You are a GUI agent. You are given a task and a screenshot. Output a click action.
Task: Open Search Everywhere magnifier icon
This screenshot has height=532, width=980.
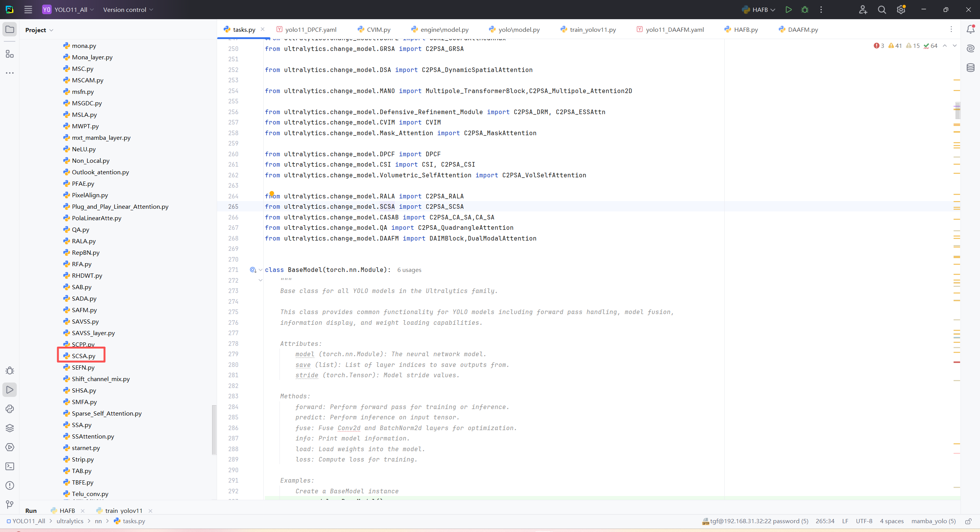tap(882, 10)
